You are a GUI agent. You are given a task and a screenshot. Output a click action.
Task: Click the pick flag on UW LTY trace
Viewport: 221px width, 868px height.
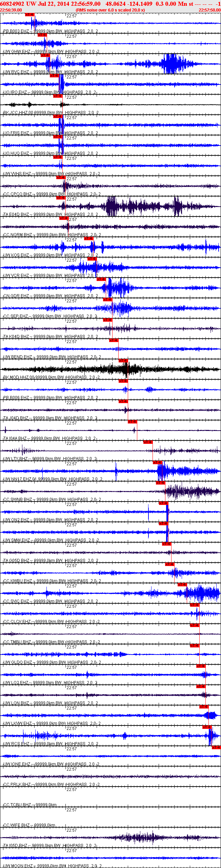coord(148,442)
